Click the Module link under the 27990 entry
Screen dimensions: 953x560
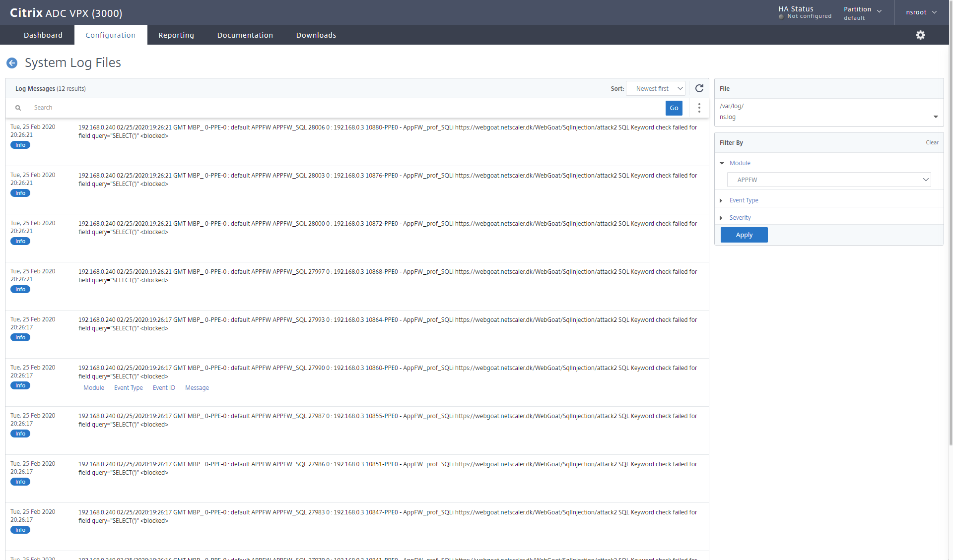(x=94, y=388)
